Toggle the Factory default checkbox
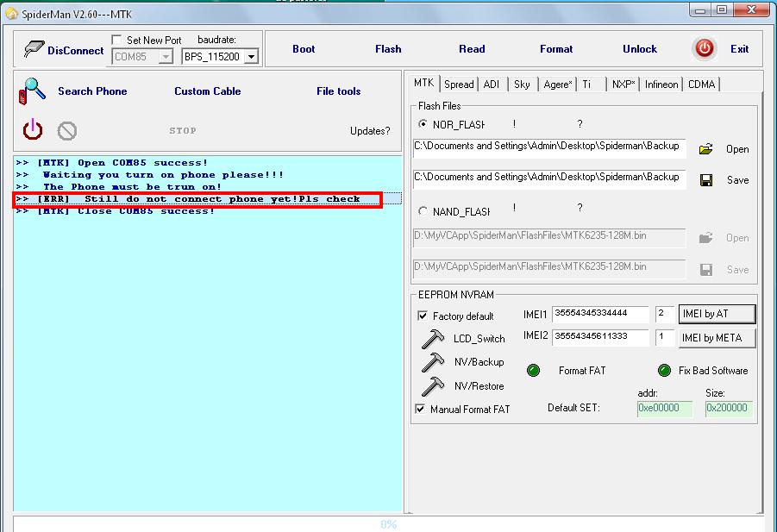Screen dimensions: 777x532 (423, 316)
